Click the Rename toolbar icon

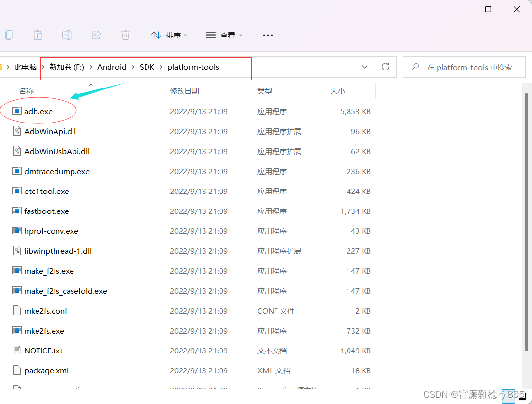tap(67, 35)
